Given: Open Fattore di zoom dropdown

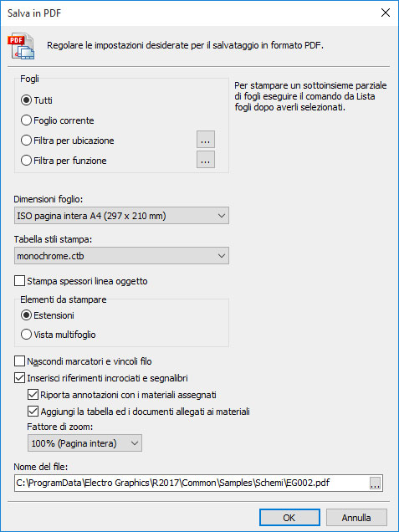Looking at the screenshot, I should pos(84,443).
